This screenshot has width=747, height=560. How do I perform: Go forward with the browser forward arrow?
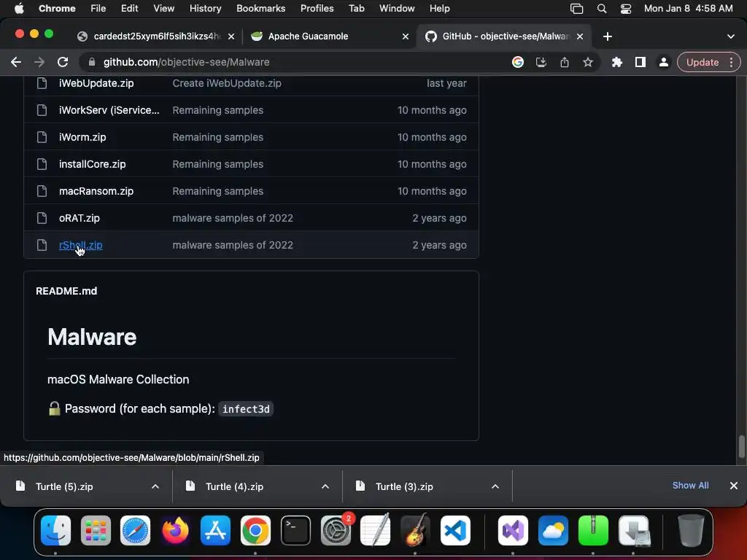[39, 63]
